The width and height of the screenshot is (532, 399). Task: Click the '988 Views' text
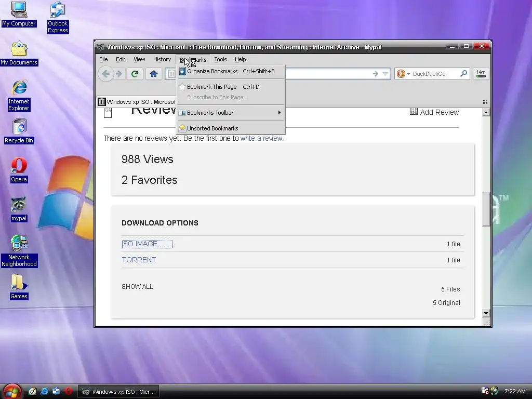[x=147, y=159]
